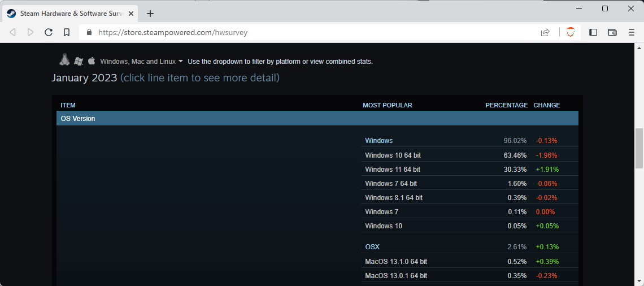Click the +0.39% change value
The width and height of the screenshot is (644, 286).
pos(547,261)
